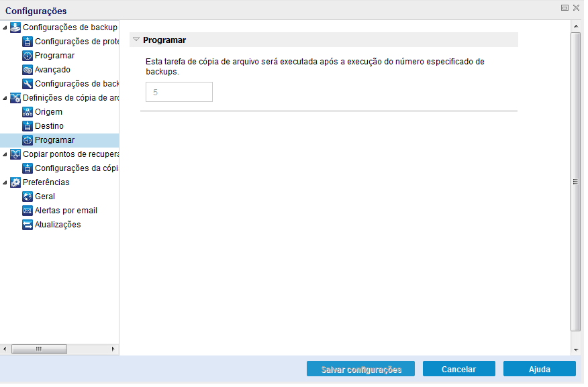Viewport: 588px width, 387px height.
Task: Select the Preferências root label
Action: pos(46,182)
